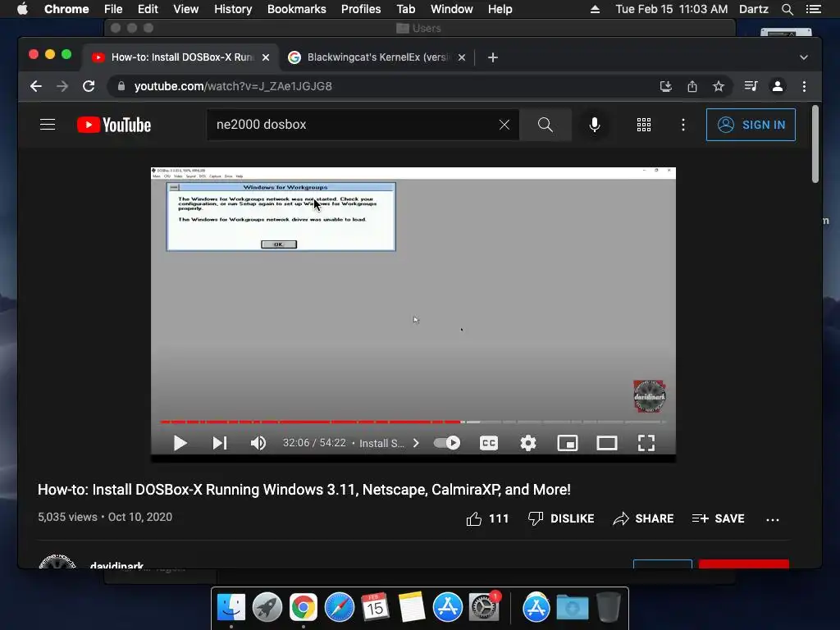Image resolution: width=840 pixels, height=630 pixels.
Task: Open Chrome media controls icon
Action: pyautogui.click(x=751, y=86)
